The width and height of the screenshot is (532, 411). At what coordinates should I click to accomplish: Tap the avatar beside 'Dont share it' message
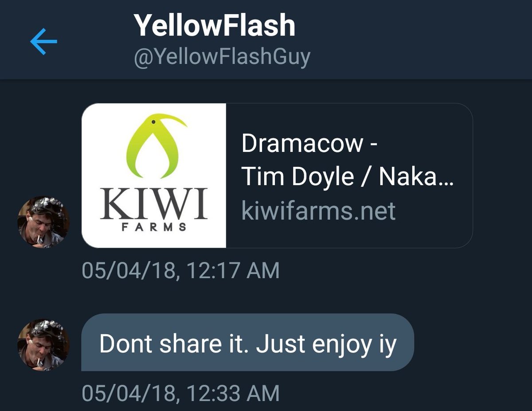click(43, 345)
